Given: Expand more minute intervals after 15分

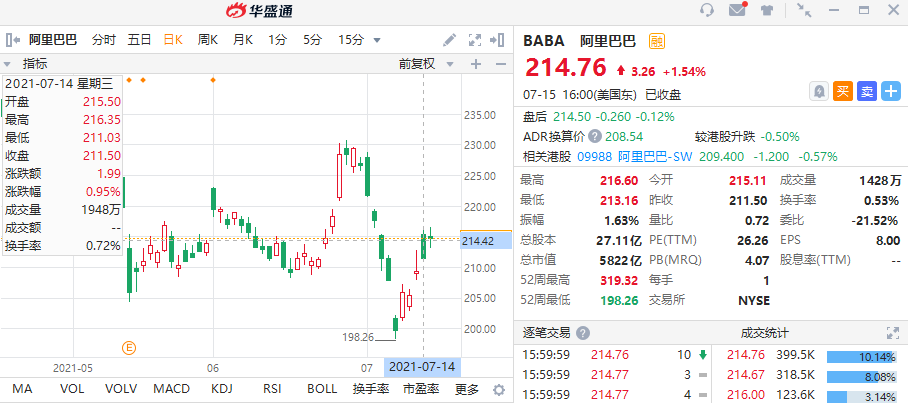Looking at the screenshot, I should point(377,40).
